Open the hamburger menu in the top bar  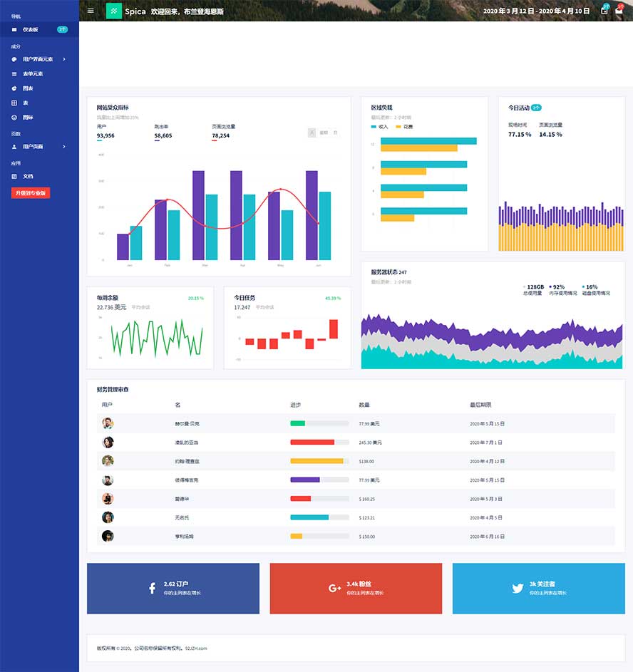point(91,11)
